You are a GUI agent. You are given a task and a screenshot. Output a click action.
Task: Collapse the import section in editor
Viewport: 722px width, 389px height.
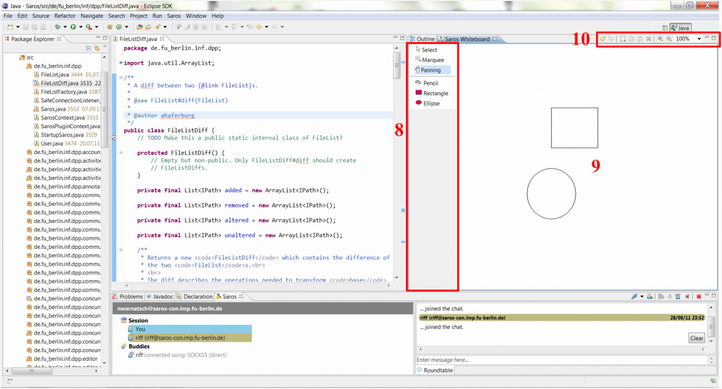[x=121, y=63]
